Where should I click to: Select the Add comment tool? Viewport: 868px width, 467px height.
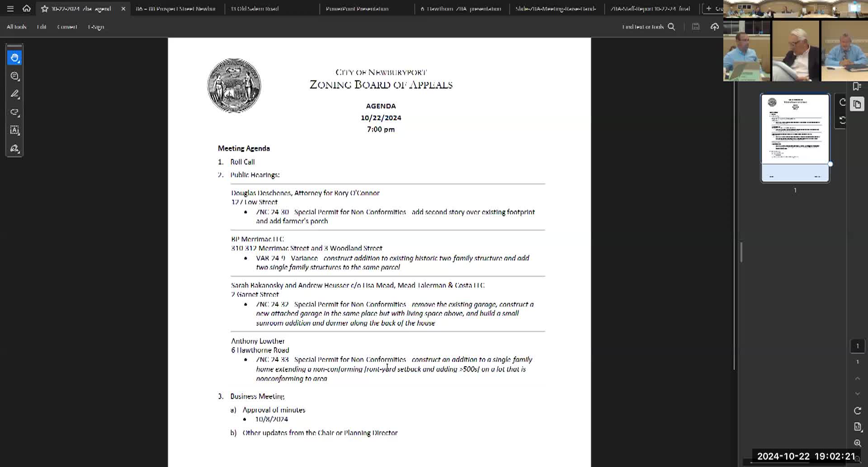(14, 76)
